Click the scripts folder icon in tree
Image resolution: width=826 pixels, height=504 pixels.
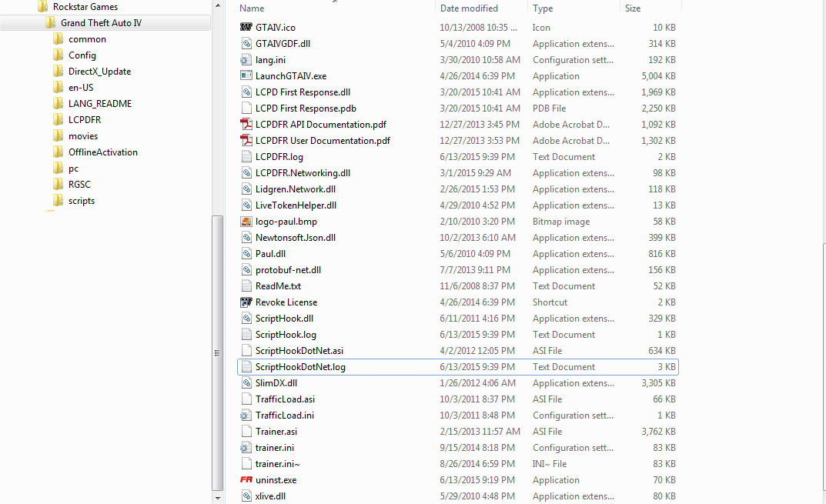click(58, 201)
